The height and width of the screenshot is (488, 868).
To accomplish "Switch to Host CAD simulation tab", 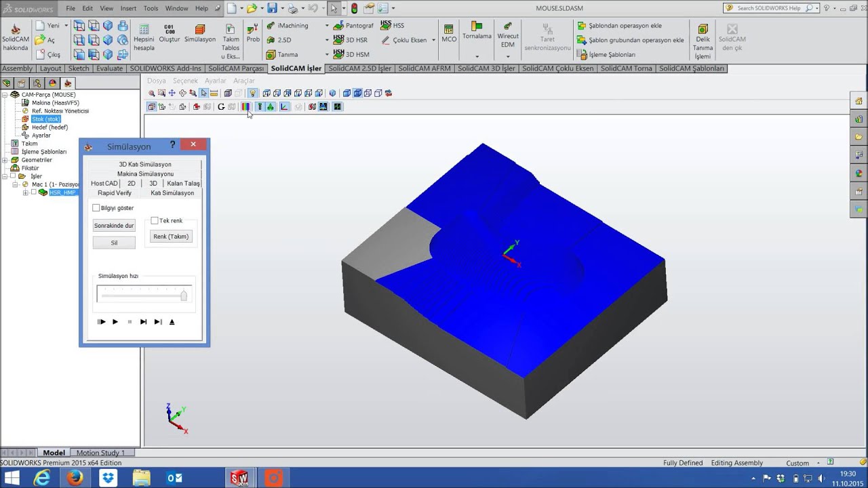I will 104,184.
